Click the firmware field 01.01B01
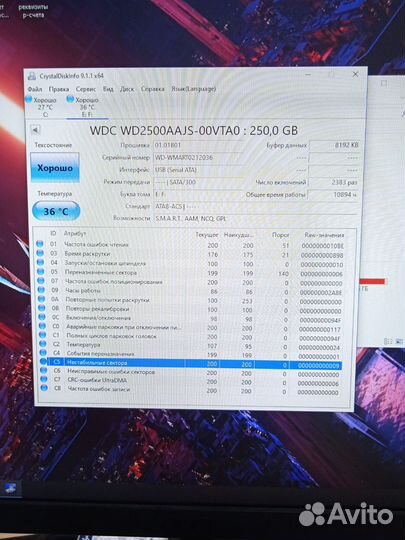The image size is (405, 540). (x=198, y=145)
